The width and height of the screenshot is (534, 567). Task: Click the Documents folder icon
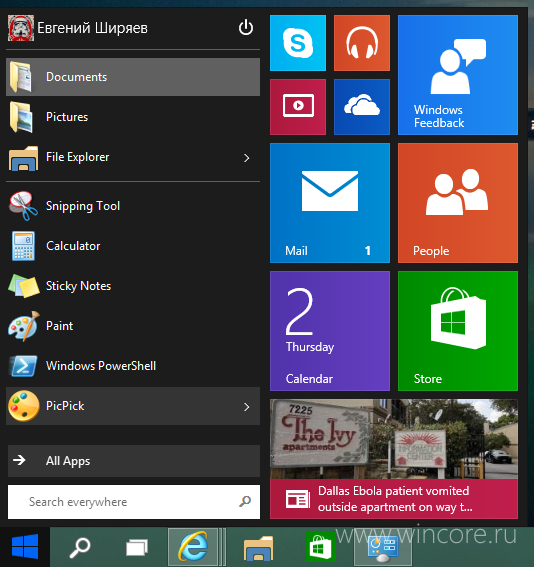[21, 77]
